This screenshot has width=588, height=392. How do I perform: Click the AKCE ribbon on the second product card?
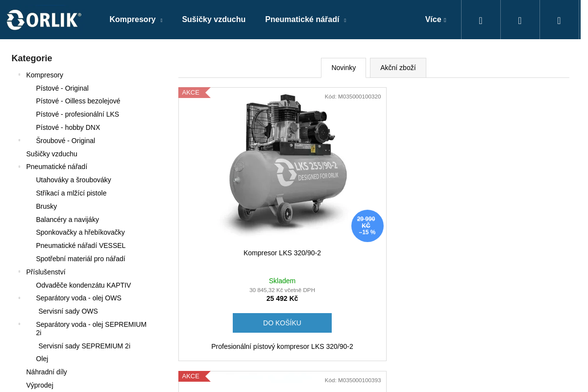click(194, 376)
